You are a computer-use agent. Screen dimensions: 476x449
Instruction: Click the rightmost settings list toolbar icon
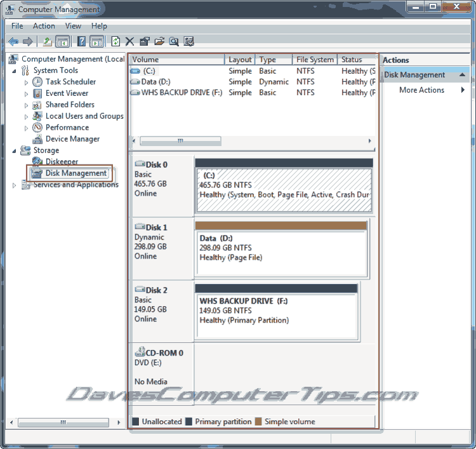click(x=188, y=41)
